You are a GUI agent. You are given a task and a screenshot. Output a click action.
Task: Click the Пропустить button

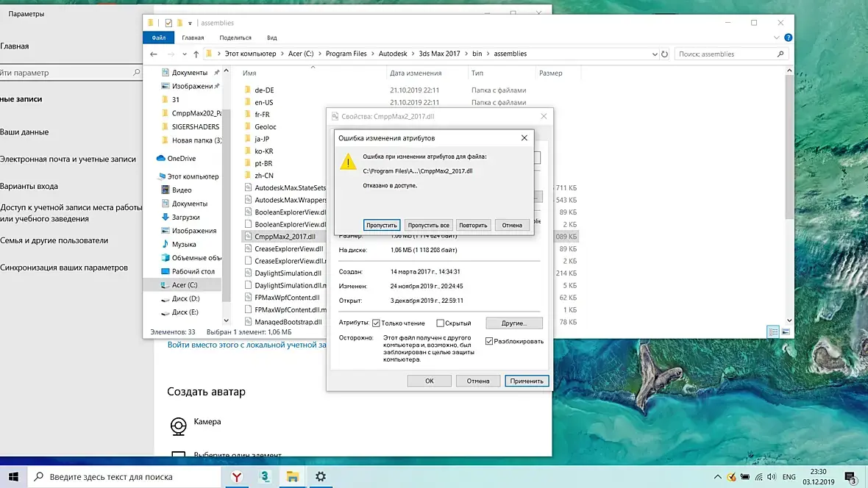point(382,225)
